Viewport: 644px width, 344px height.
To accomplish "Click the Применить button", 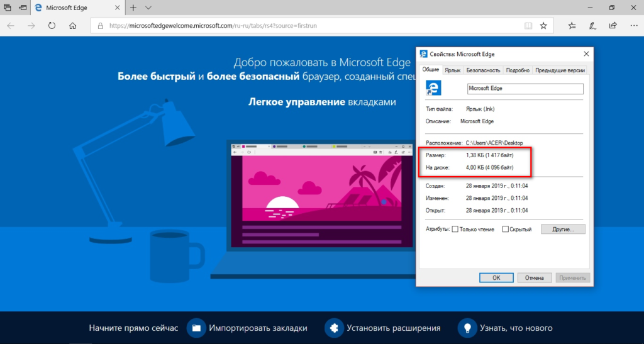I will click(x=572, y=277).
